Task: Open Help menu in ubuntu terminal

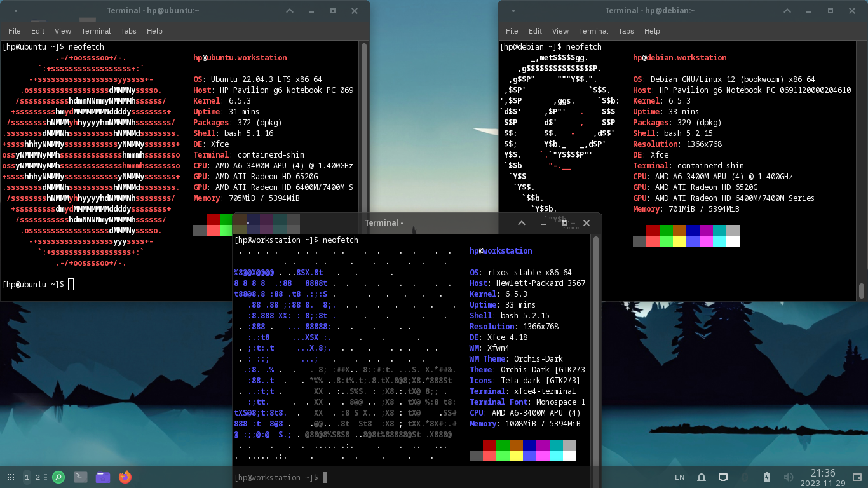Action: coord(154,31)
